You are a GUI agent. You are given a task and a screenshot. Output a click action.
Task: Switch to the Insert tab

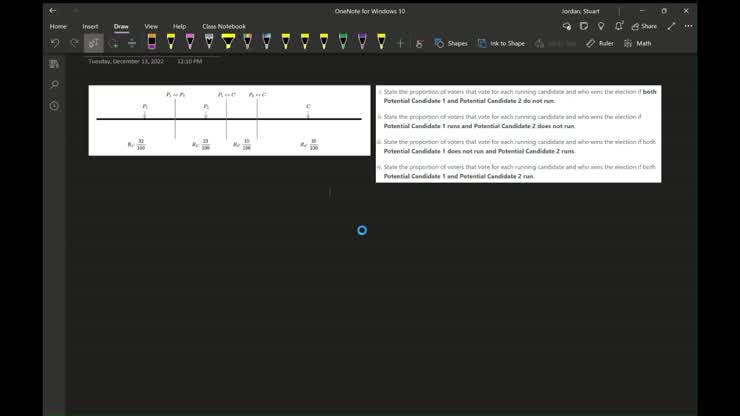(x=90, y=26)
